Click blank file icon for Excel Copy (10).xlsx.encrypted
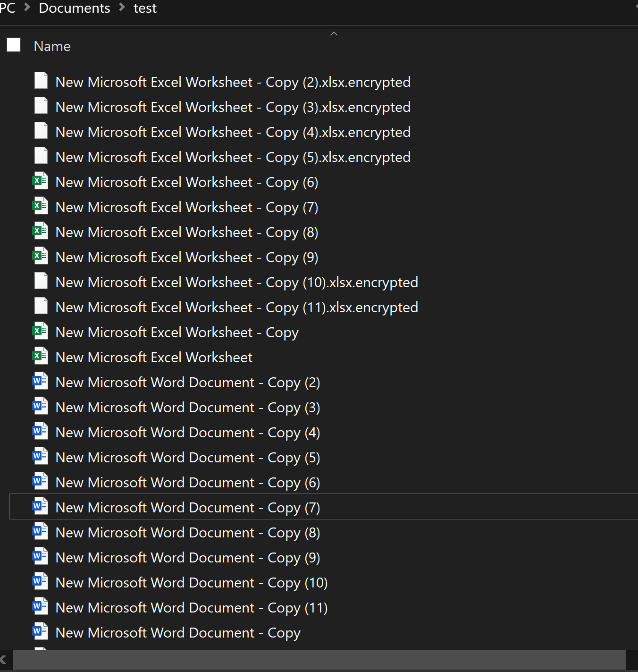Screen dimensions: 638x672 [41, 281]
